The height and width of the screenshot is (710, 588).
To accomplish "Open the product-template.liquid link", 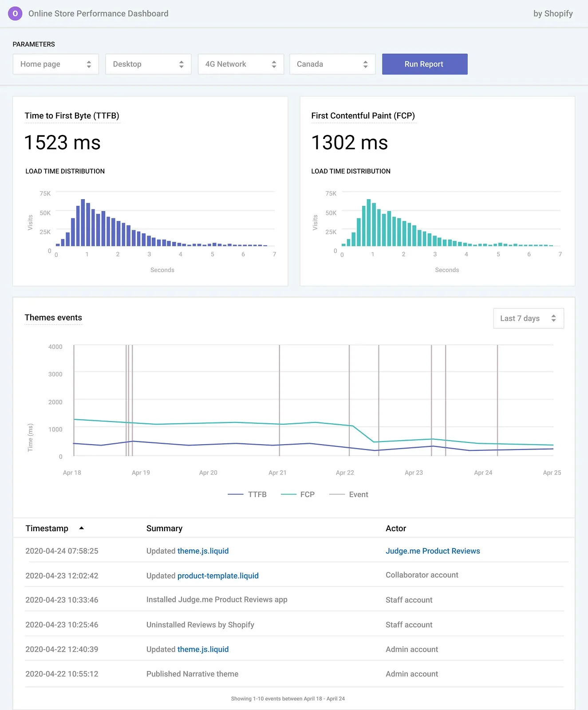I will click(x=218, y=576).
